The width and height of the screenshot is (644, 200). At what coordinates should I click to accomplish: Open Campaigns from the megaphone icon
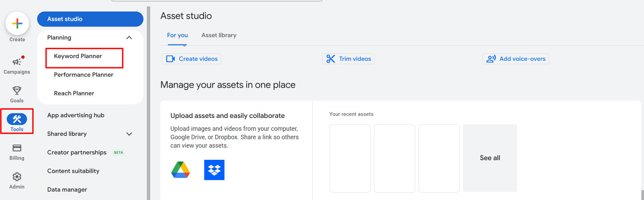click(x=17, y=62)
